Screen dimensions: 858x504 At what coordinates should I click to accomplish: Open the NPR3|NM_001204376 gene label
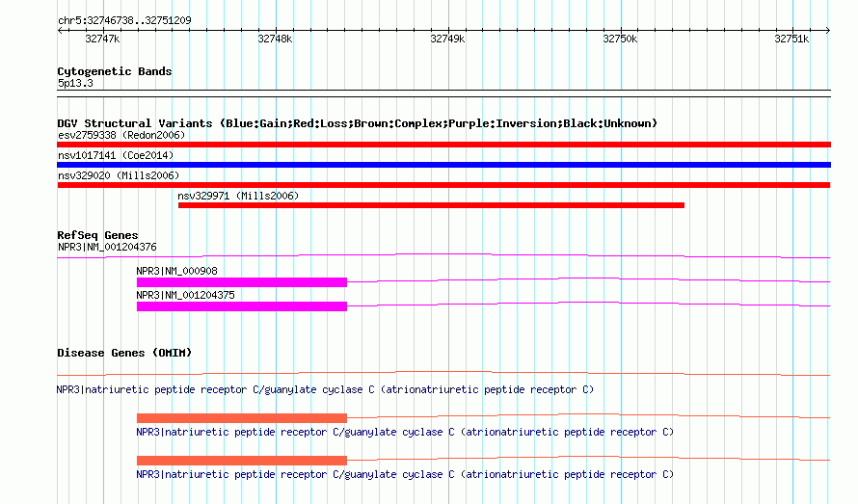[107, 248]
